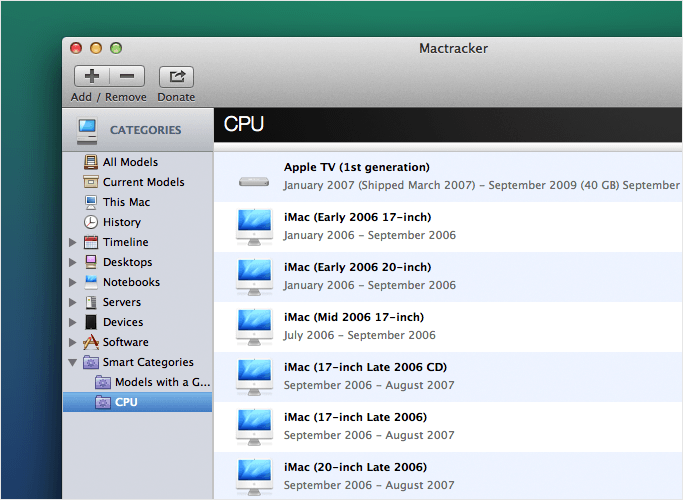Screen dimensions: 683x500
Task: Click the Servers tower icon
Action: coord(91,302)
